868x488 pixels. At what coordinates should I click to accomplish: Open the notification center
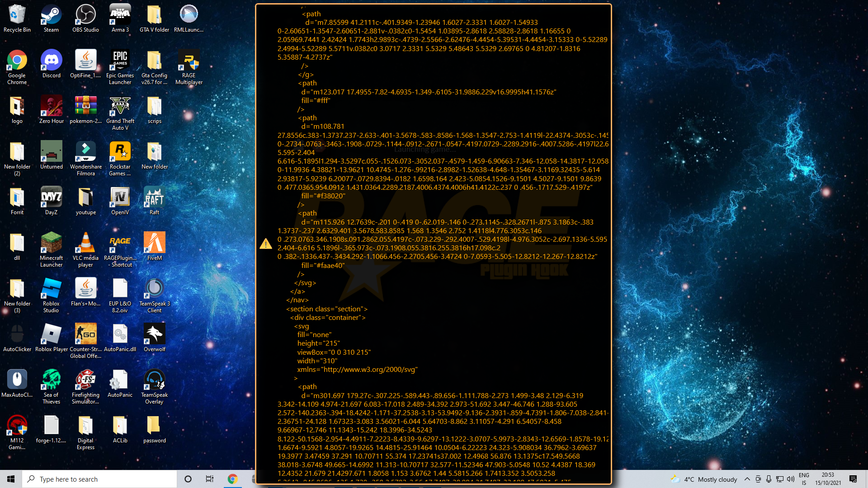pyautogui.click(x=853, y=479)
